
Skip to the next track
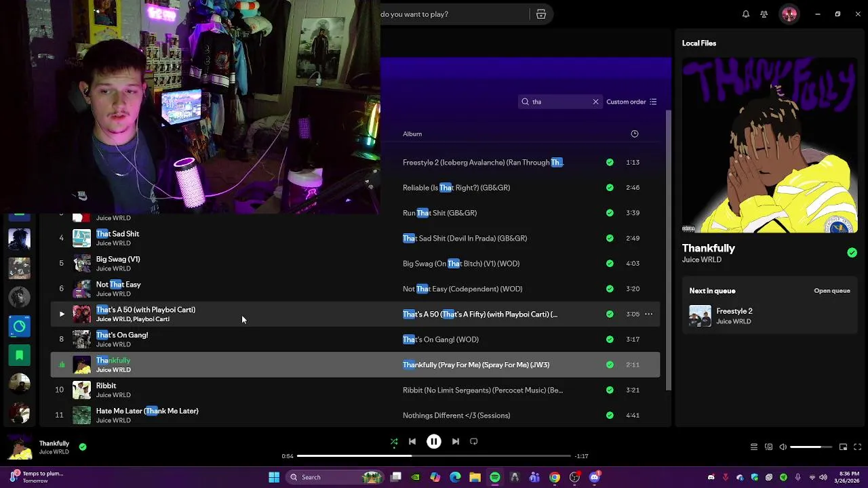tap(456, 442)
